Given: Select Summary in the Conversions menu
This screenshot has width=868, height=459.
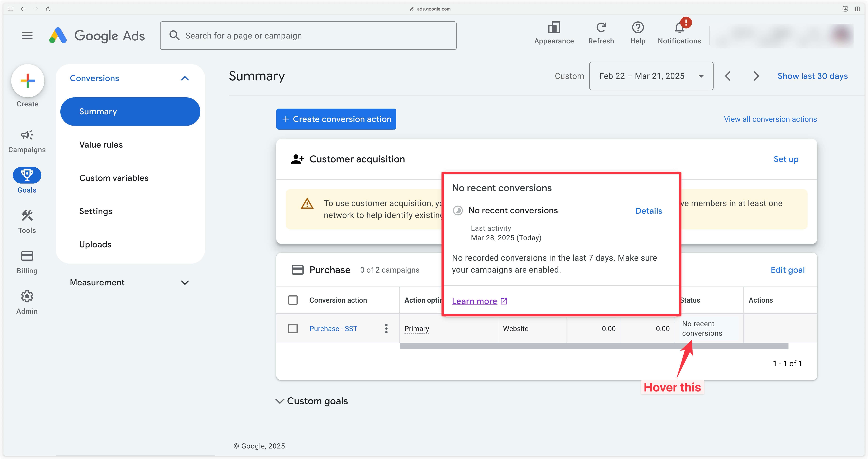Looking at the screenshot, I should click(x=130, y=112).
